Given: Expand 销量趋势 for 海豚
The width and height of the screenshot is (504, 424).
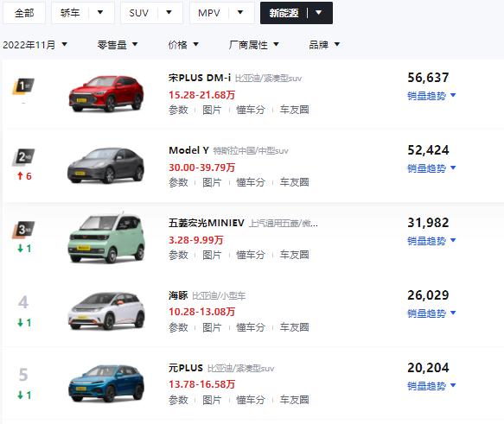Looking at the screenshot, I should coord(431,313).
